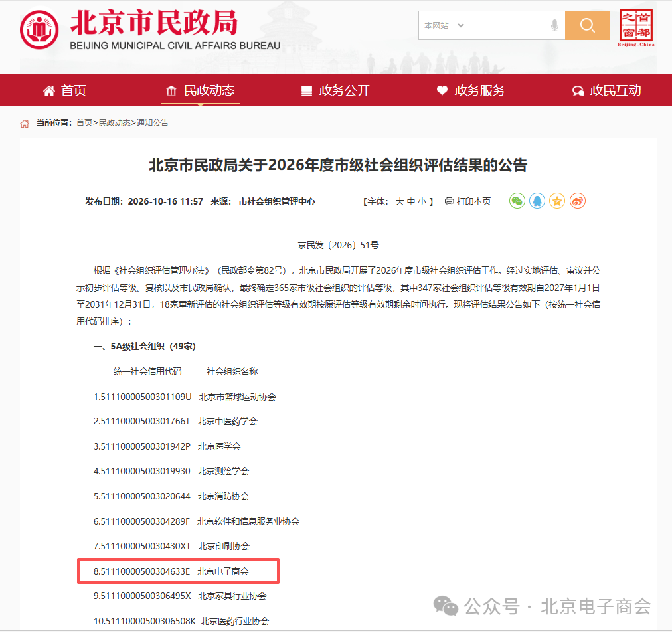
Task: Click 通知公告 in the breadcrumb trail
Action: tap(153, 123)
